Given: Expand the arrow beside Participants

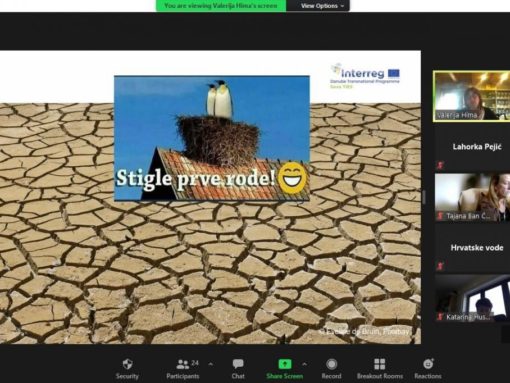Looking at the screenshot, I should [210, 364].
